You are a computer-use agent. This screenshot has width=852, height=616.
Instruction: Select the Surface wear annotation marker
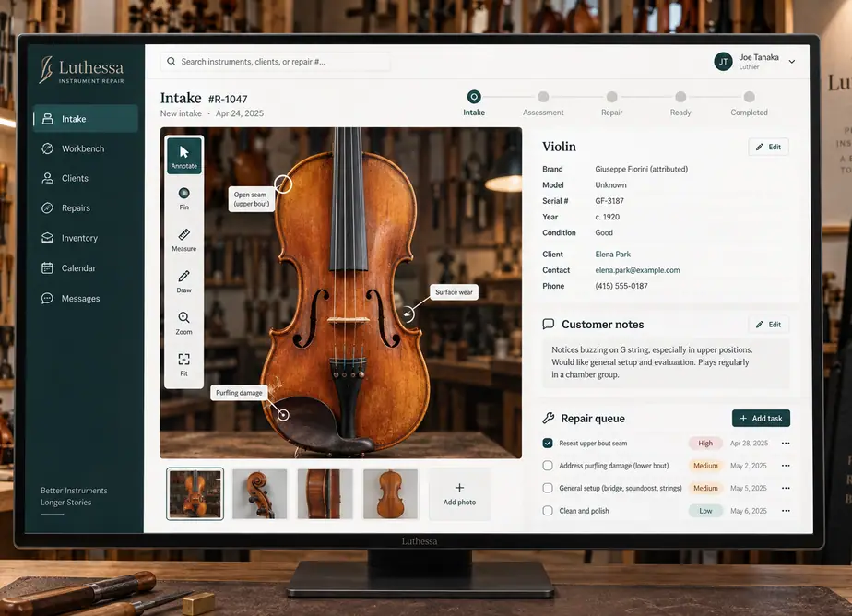(408, 314)
